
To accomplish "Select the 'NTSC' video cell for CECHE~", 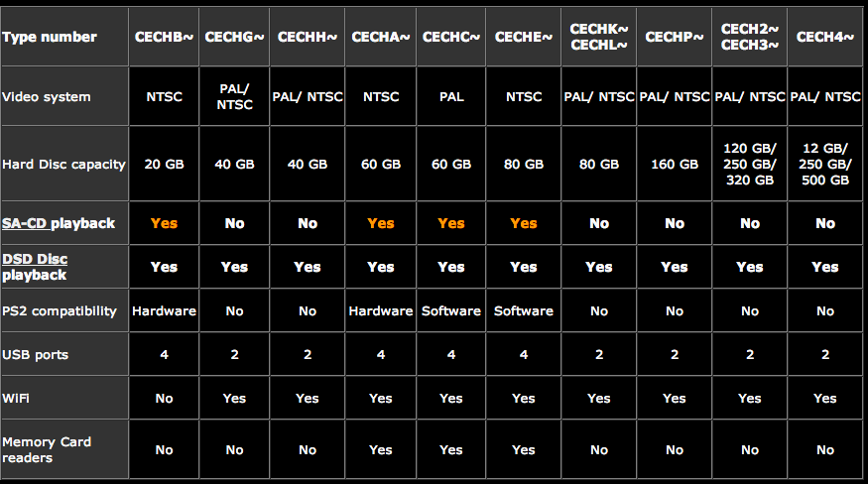I will pos(524,96).
